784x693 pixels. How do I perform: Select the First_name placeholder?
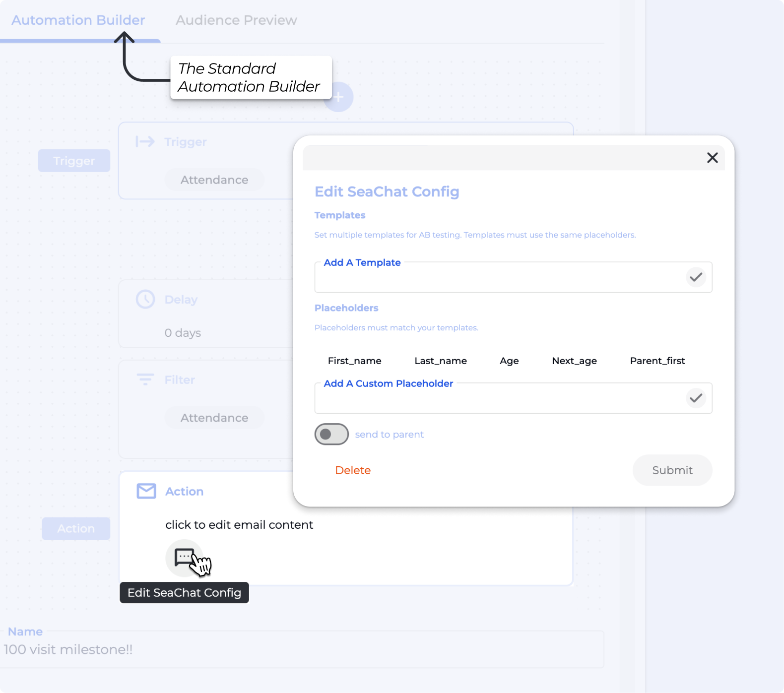point(355,361)
